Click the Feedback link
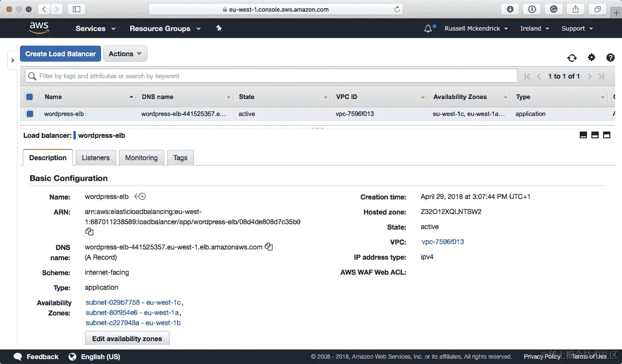 point(42,357)
